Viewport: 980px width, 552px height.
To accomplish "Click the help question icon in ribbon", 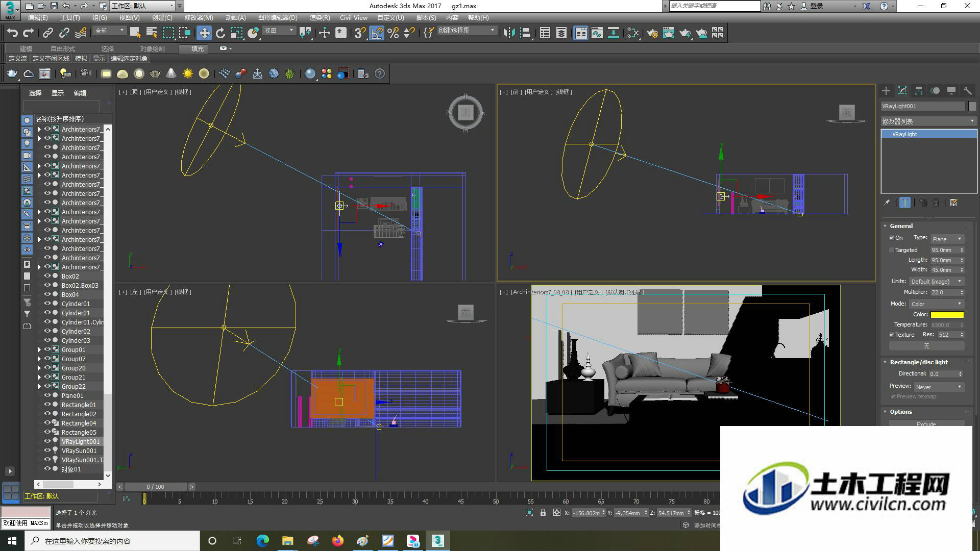I will click(380, 74).
